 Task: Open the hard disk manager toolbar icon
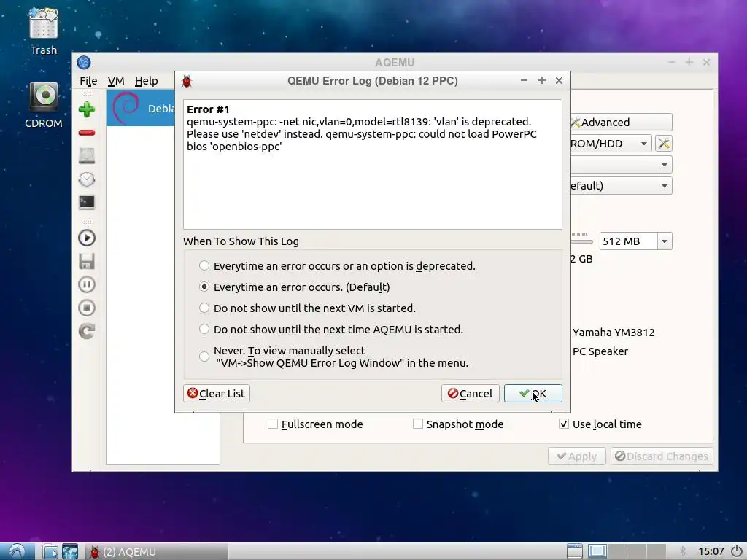pyautogui.click(x=87, y=156)
